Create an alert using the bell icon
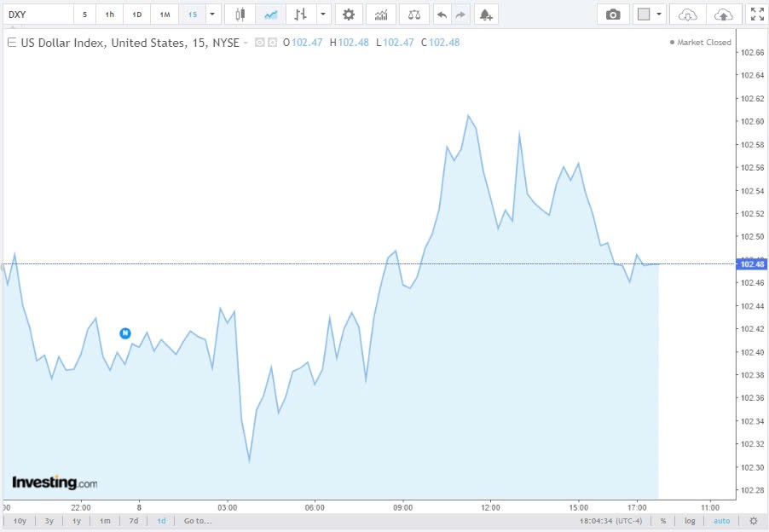Viewport: 769px width, 532px height. 485,14
